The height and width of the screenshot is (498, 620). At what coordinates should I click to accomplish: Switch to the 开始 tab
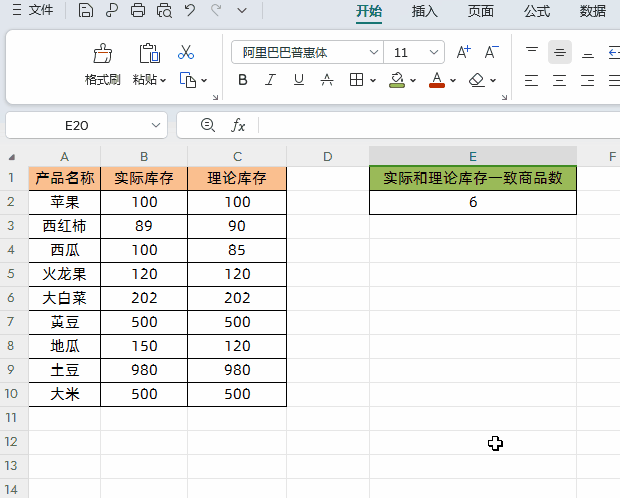369,11
